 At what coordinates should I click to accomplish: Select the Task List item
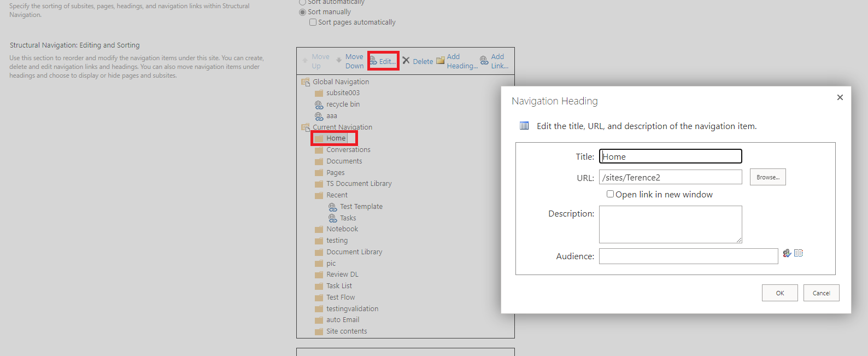pyautogui.click(x=339, y=286)
